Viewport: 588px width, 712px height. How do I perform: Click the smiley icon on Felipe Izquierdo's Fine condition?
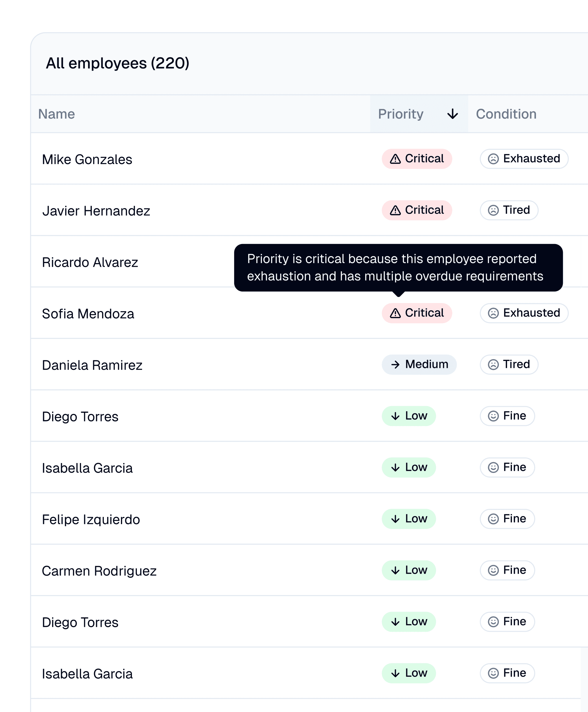pos(493,519)
